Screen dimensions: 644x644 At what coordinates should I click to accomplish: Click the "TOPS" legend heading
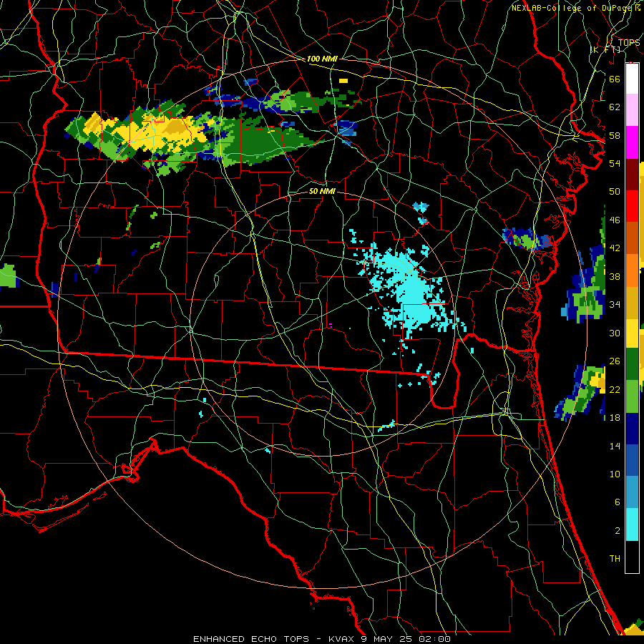point(629,42)
